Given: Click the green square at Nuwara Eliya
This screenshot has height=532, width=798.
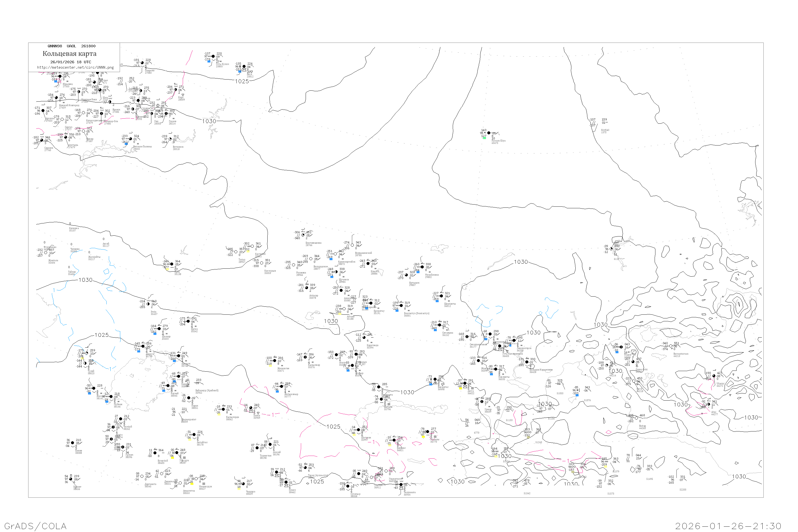Looking at the screenshot, I should (x=484, y=138).
